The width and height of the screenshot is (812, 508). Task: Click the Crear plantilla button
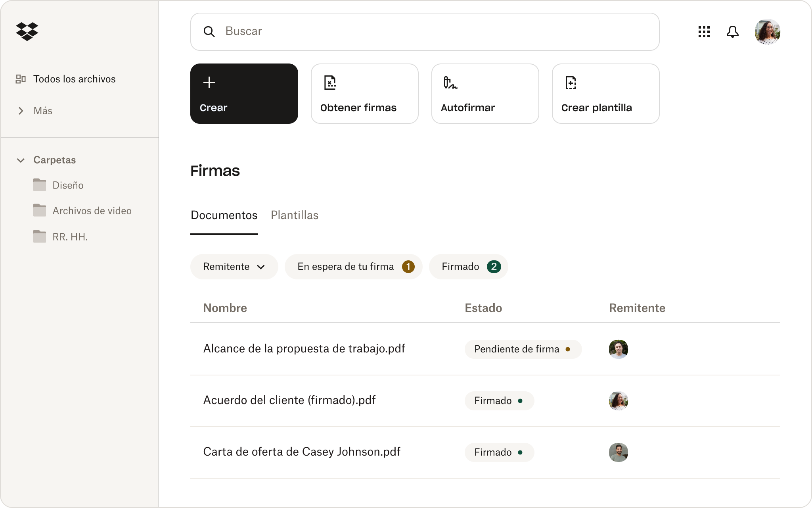(x=605, y=94)
